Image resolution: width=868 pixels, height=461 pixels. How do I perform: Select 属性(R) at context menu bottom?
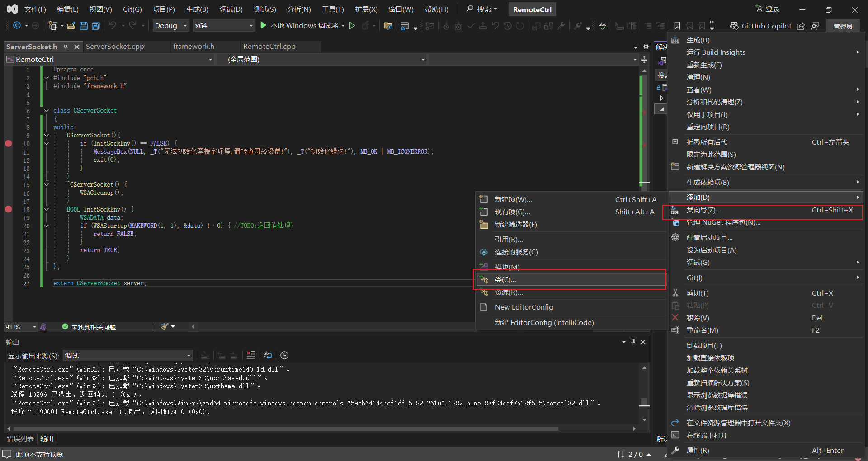click(x=766, y=450)
